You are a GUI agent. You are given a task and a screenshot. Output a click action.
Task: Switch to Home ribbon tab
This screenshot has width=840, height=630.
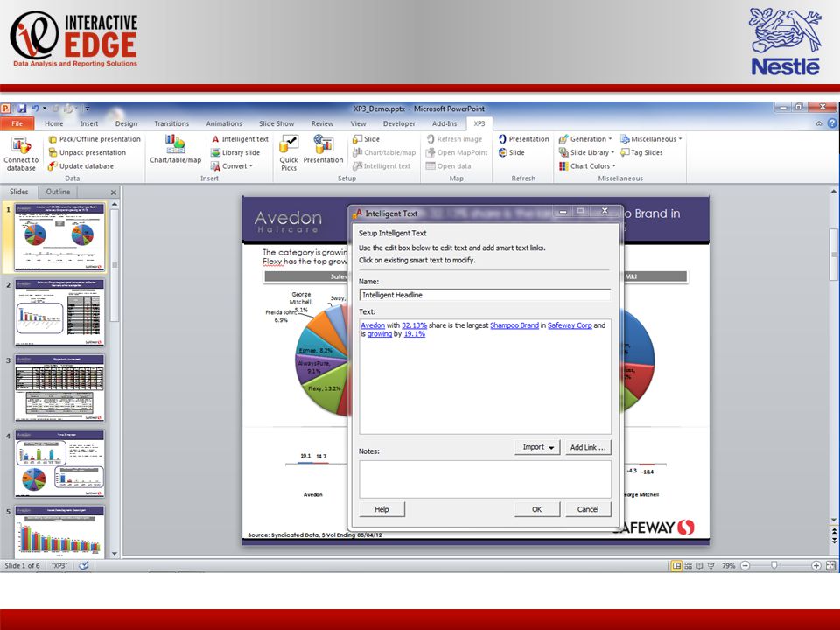click(53, 123)
